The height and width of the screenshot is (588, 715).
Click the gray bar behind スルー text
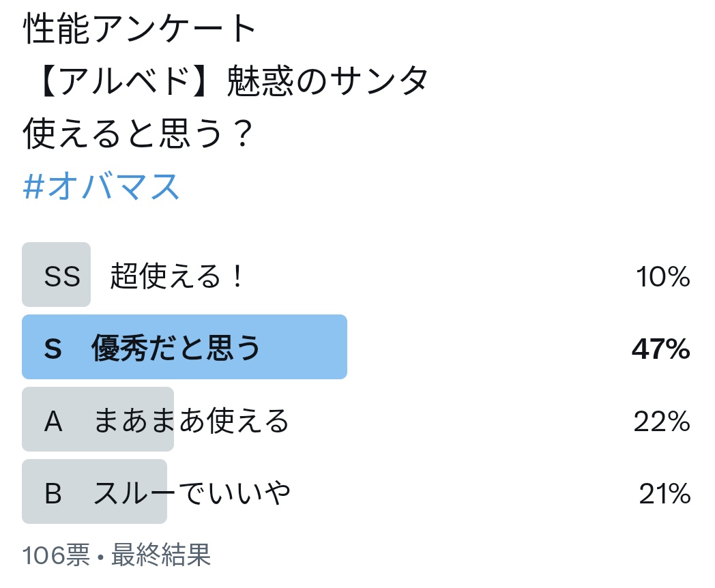(x=94, y=491)
